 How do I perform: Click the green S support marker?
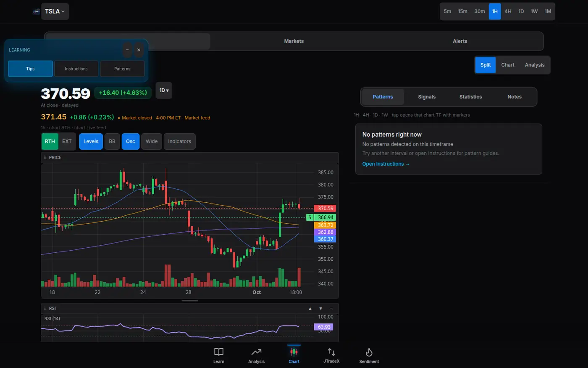click(x=310, y=217)
